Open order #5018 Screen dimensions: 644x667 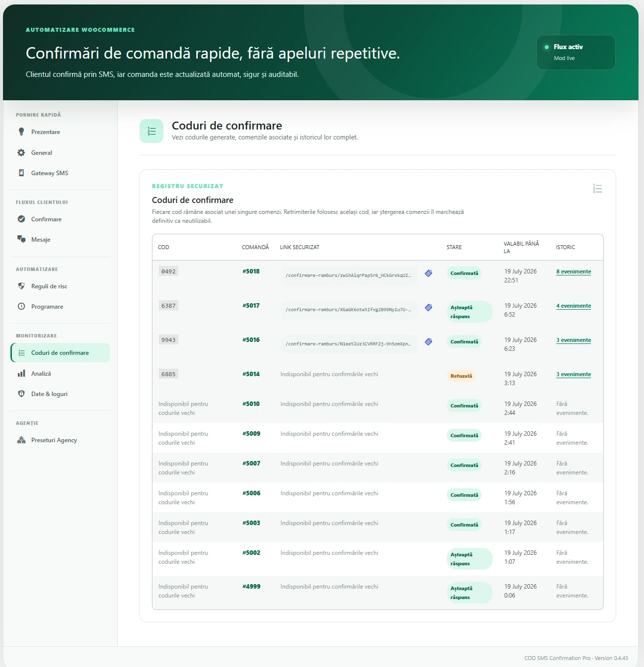tap(251, 271)
